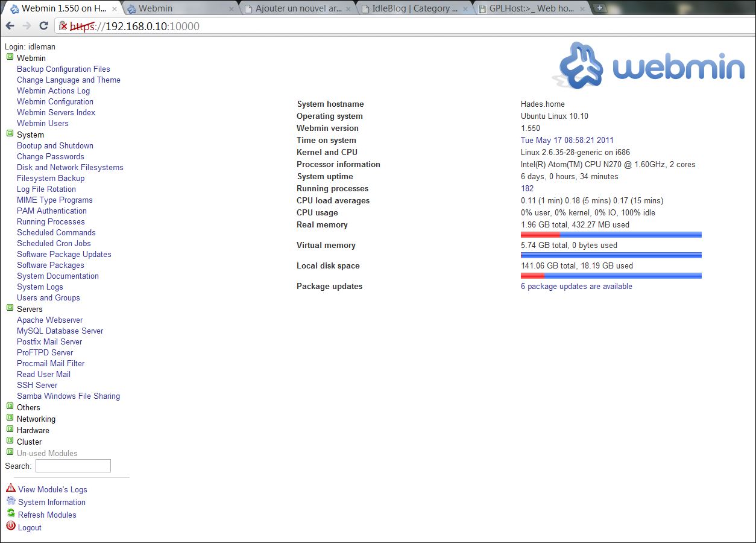Expand the Hardware category

tap(9, 430)
